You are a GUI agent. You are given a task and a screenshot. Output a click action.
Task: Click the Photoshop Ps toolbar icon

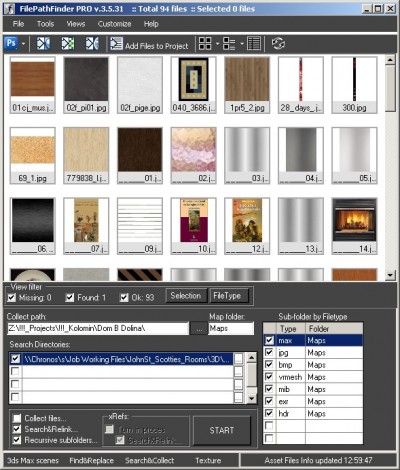pos(11,43)
